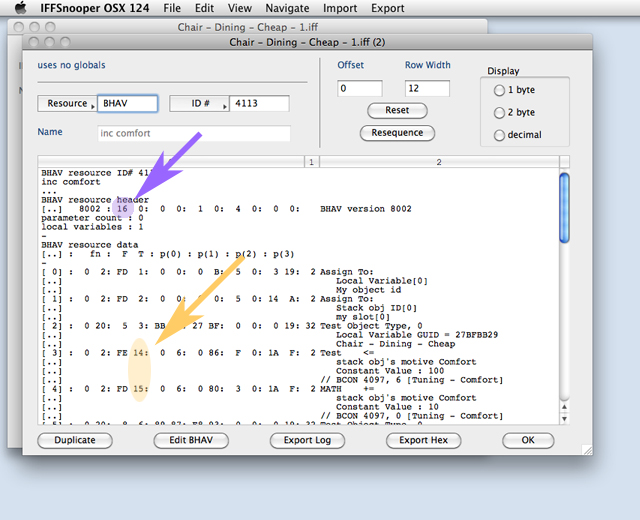Click the 'local variables : 1' line
The height and width of the screenshot is (520, 640).
click(x=92, y=227)
